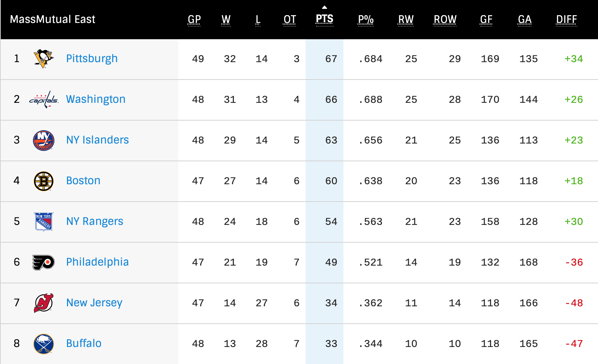Click the Washington Capitals logo
This screenshot has width=598, height=364.
click(44, 100)
